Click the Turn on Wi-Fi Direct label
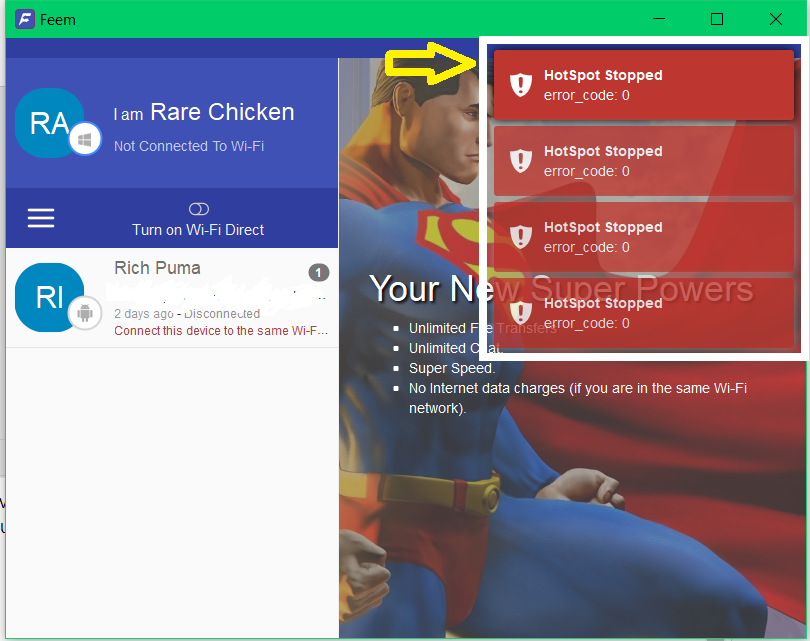The image size is (810, 641). (198, 230)
